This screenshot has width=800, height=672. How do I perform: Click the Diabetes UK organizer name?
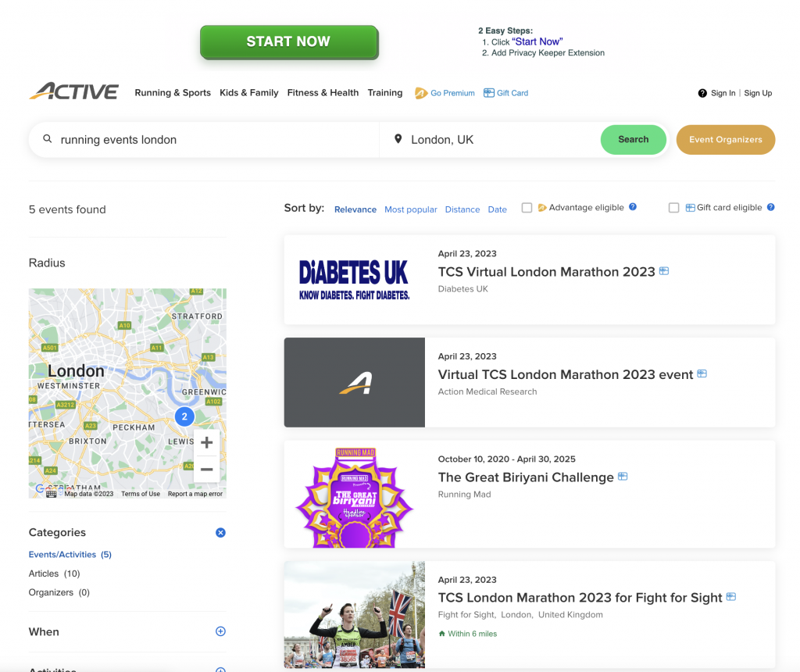[462, 289]
